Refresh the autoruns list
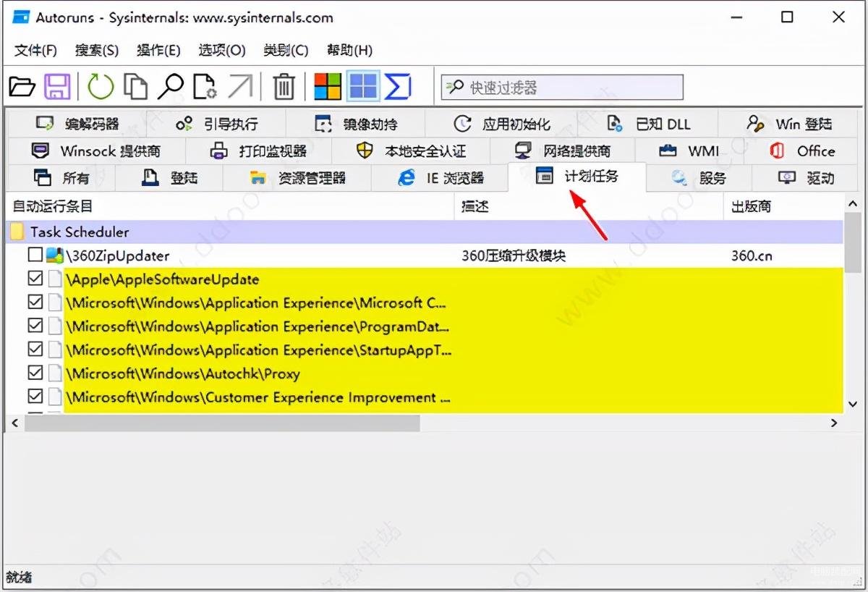 click(x=101, y=88)
